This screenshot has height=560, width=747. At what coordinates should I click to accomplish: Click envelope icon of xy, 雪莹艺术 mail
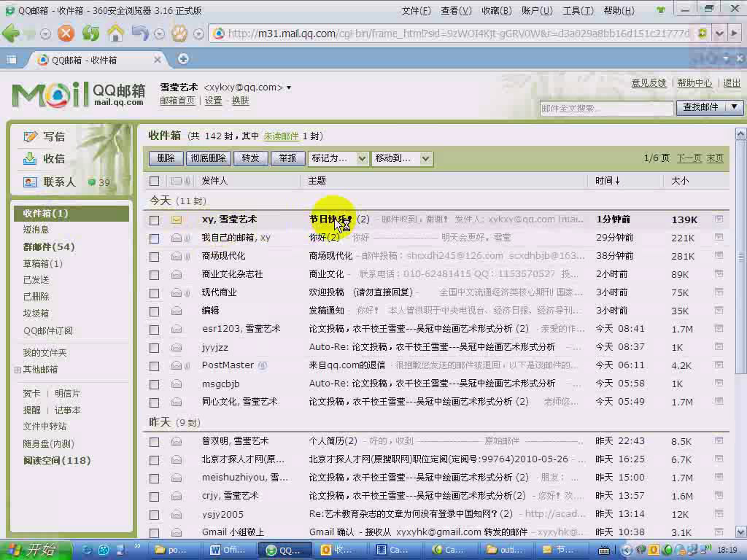tap(177, 219)
